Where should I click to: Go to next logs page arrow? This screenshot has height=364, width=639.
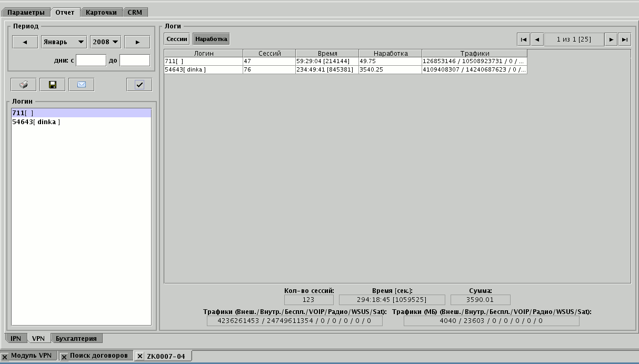pyautogui.click(x=611, y=39)
